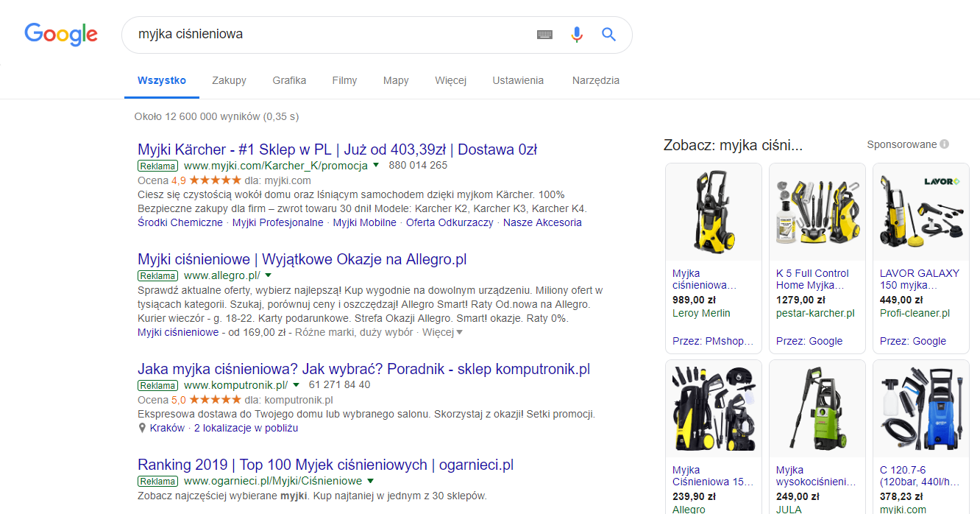This screenshot has width=980, height=514.
Task: Expand dropdown arrow next to allegro.pl URL
Action: 269,275
